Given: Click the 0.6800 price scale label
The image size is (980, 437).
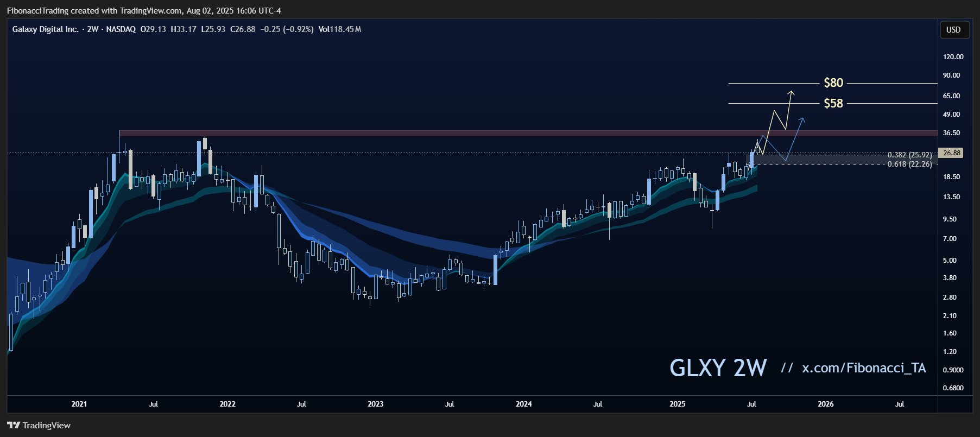Looking at the screenshot, I should coord(953,388).
